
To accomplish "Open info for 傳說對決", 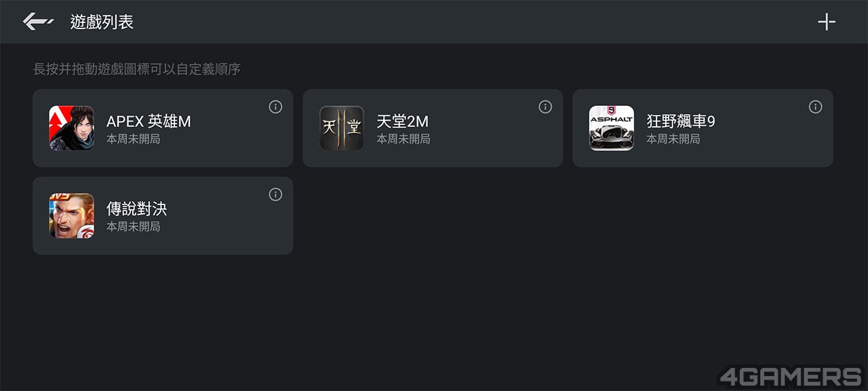I will (x=275, y=194).
